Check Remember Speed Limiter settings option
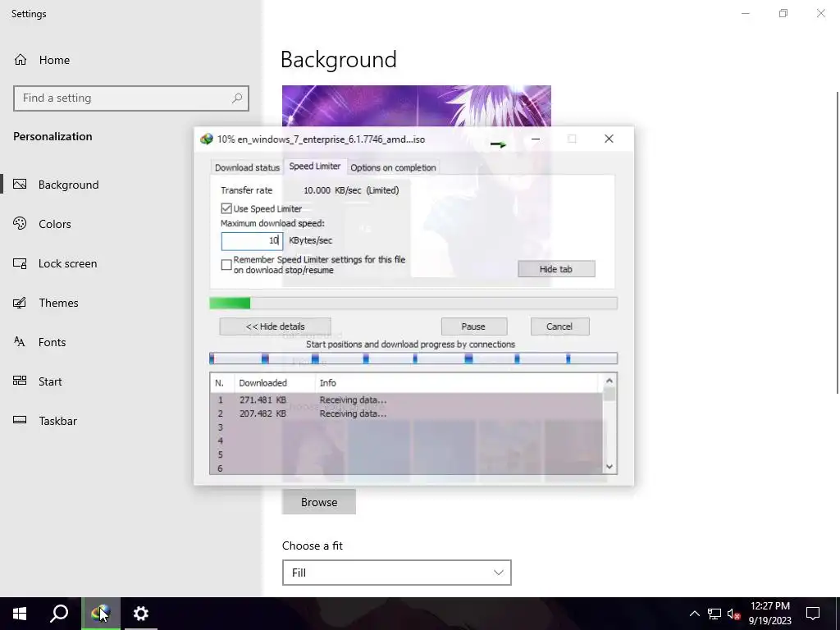The image size is (840, 630). (226, 265)
